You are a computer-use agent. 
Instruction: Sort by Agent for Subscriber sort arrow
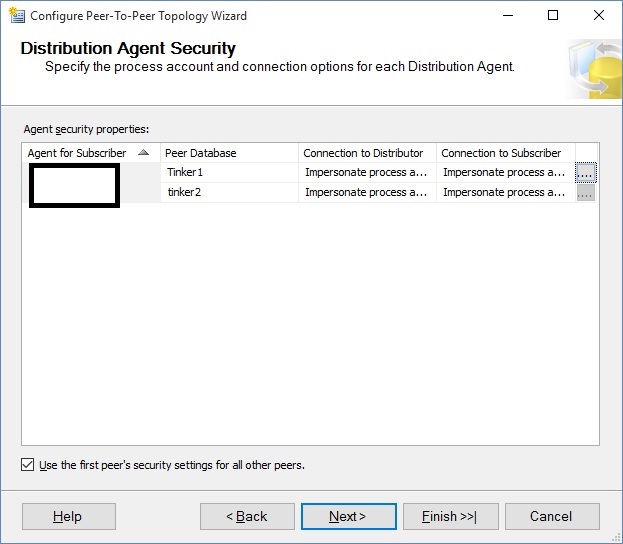click(143, 153)
